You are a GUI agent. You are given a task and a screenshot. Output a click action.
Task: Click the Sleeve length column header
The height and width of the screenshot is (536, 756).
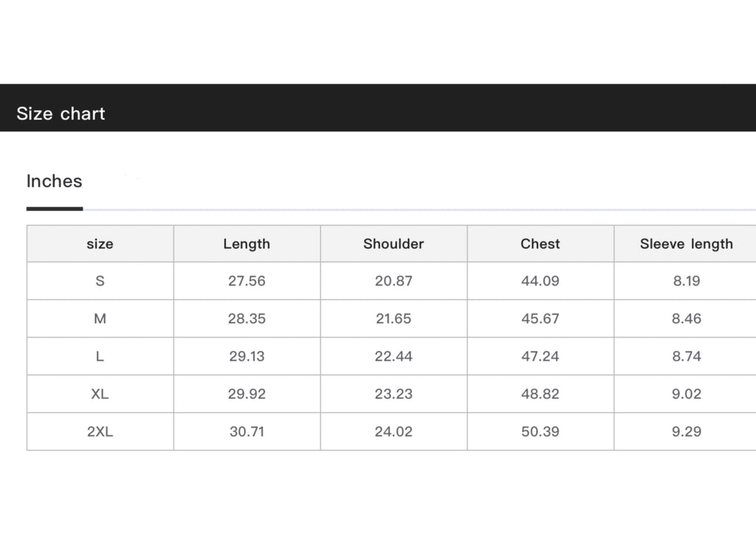(x=685, y=244)
